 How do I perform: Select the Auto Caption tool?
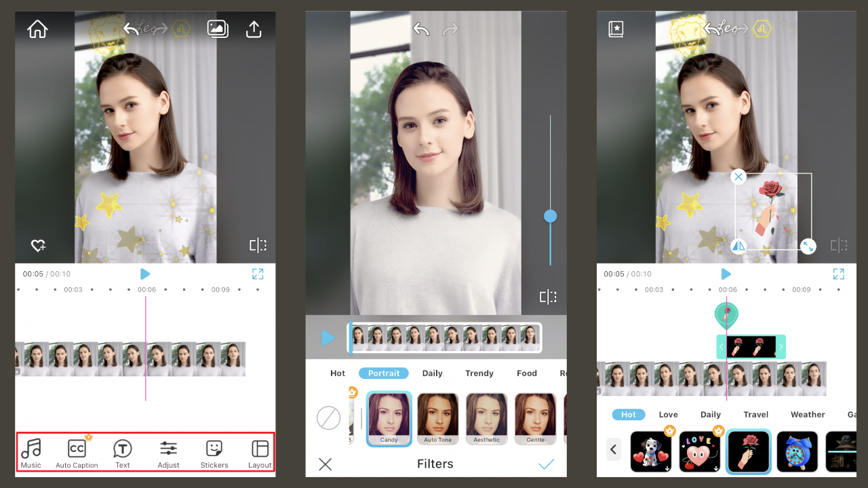(77, 452)
